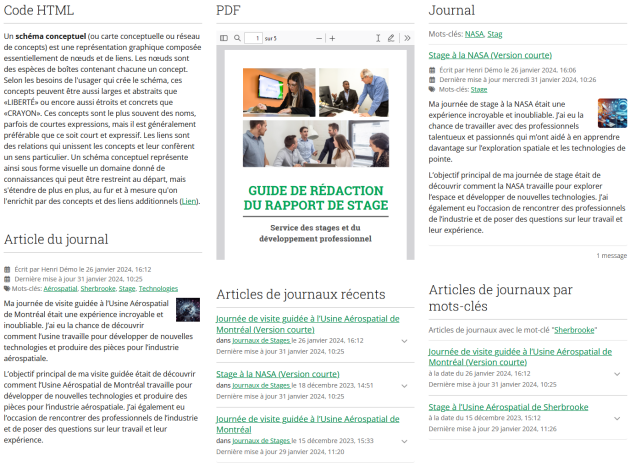Open Stage à l'Usine Aérospatial de Sherbrooke article
This screenshot has height=466, width=630.
[x=508, y=407]
